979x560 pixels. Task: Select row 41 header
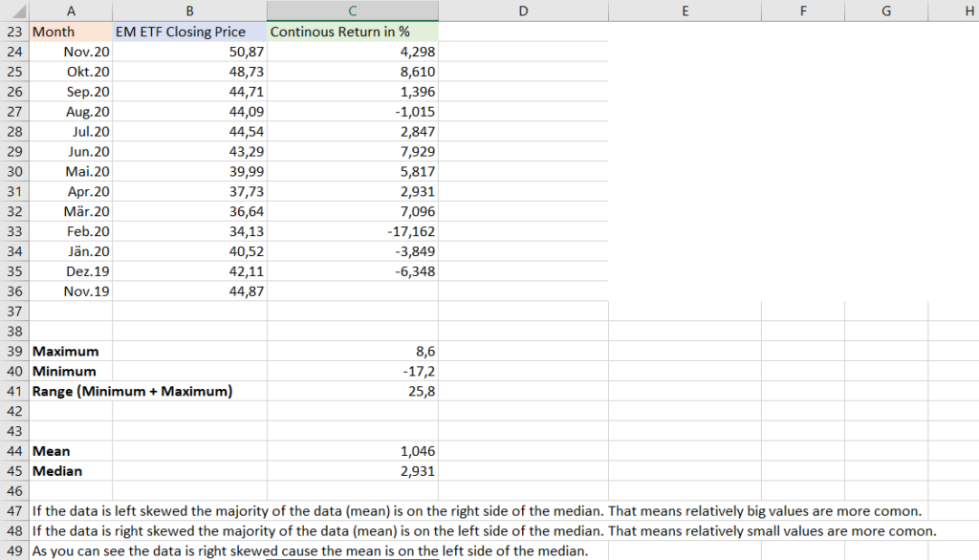click(x=14, y=392)
